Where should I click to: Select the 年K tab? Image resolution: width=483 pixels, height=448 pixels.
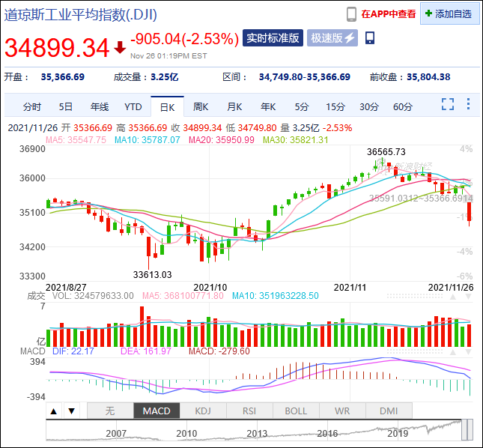(x=268, y=107)
